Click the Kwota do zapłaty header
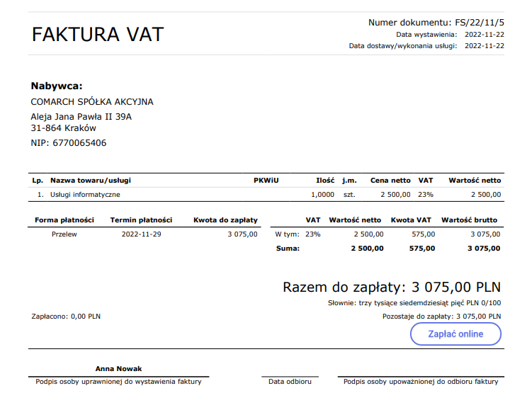 [225, 220]
